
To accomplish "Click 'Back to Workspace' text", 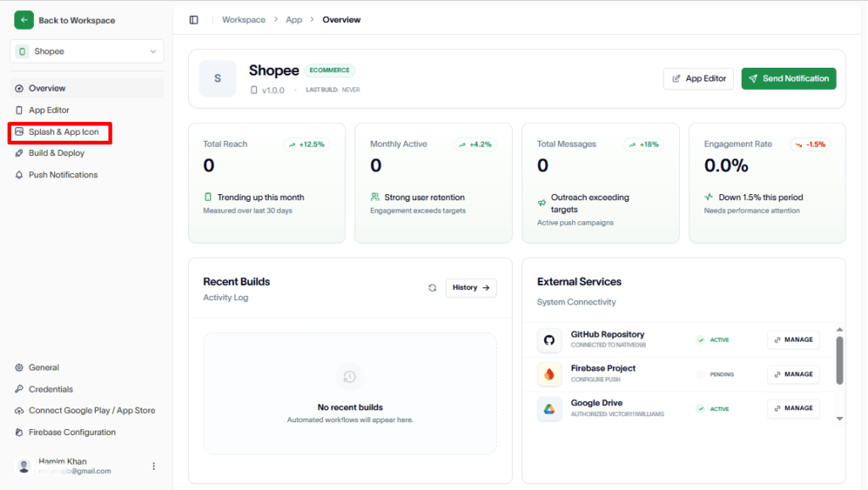I will [x=77, y=20].
